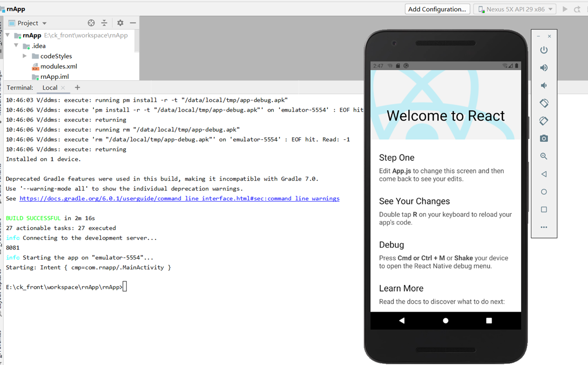Image resolution: width=588 pixels, height=365 pixels.
Task: Open the Gradle docs command line warnings link
Action: click(179, 198)
